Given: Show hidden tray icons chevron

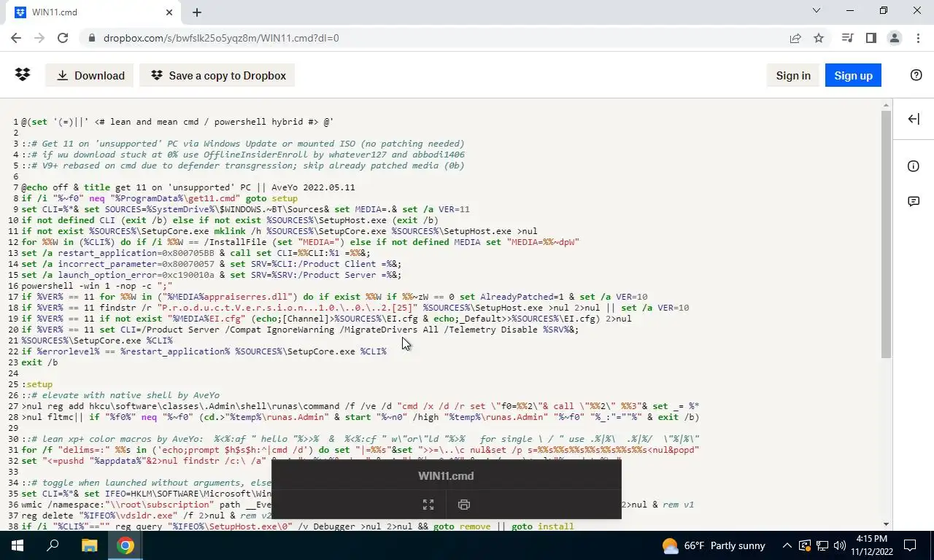Looking at the screenshot, I should pos(787,545).
